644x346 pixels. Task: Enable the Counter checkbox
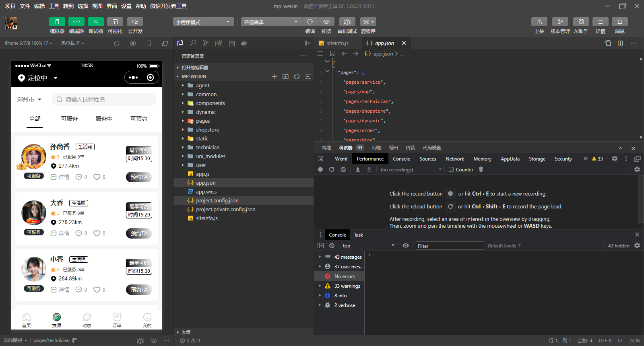[x=451, y=170]
